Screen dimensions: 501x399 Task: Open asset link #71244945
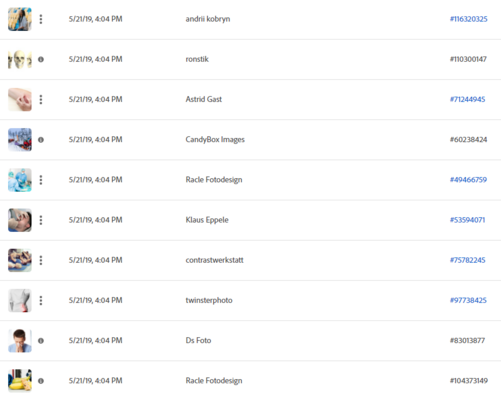[467, 99]
